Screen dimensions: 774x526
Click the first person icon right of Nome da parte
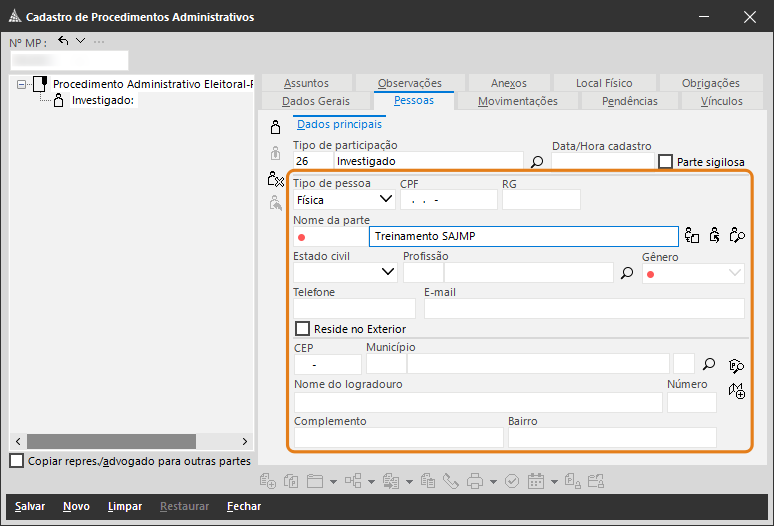click(x=692, y=235)
